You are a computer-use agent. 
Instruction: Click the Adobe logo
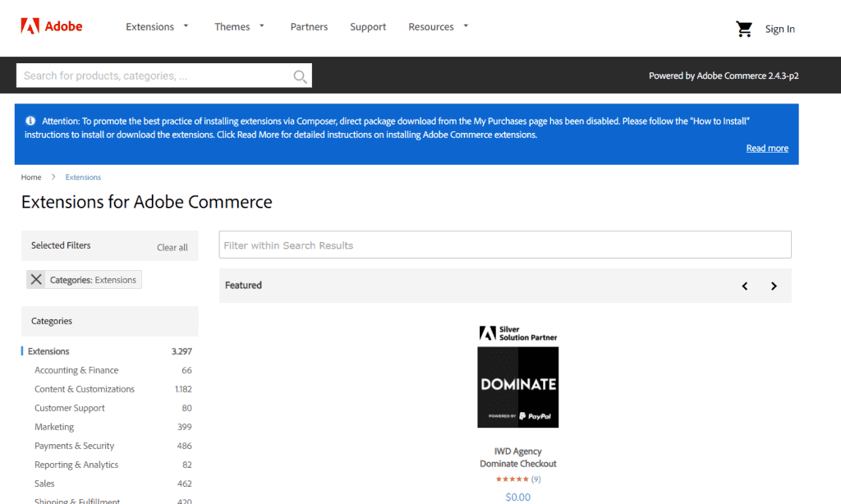52,26
